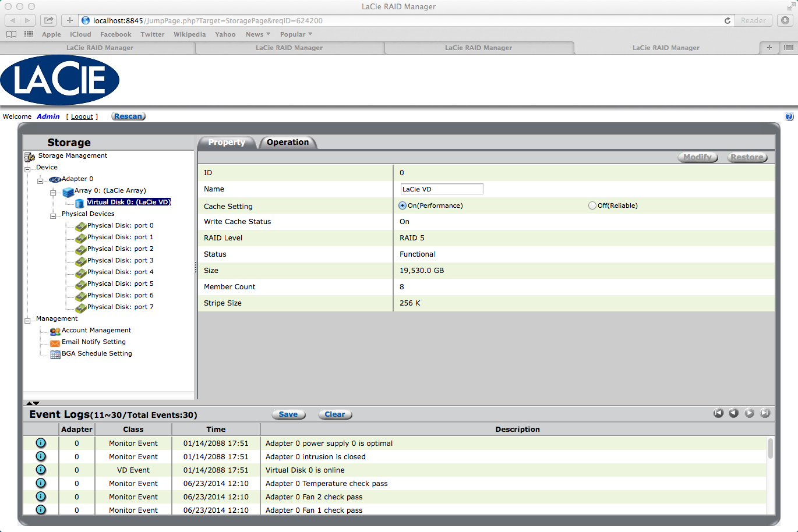Click Safari reload page icon

point(728,20)
